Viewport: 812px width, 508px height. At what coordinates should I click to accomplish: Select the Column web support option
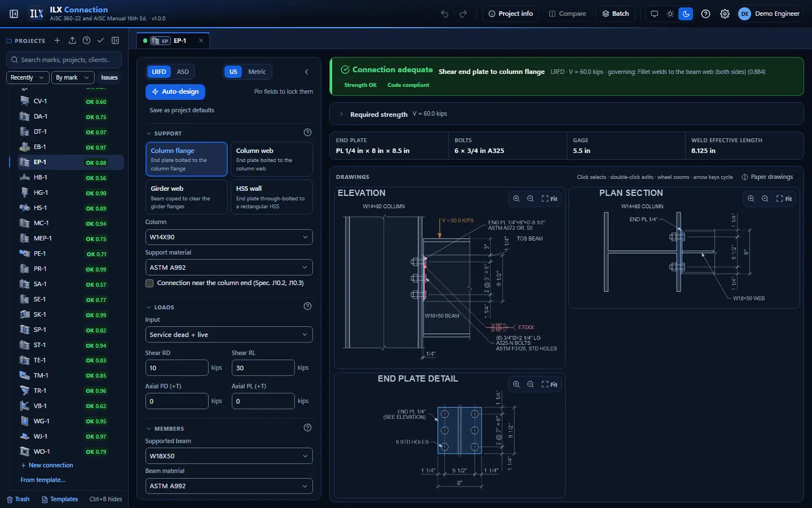tap(271, 159)
